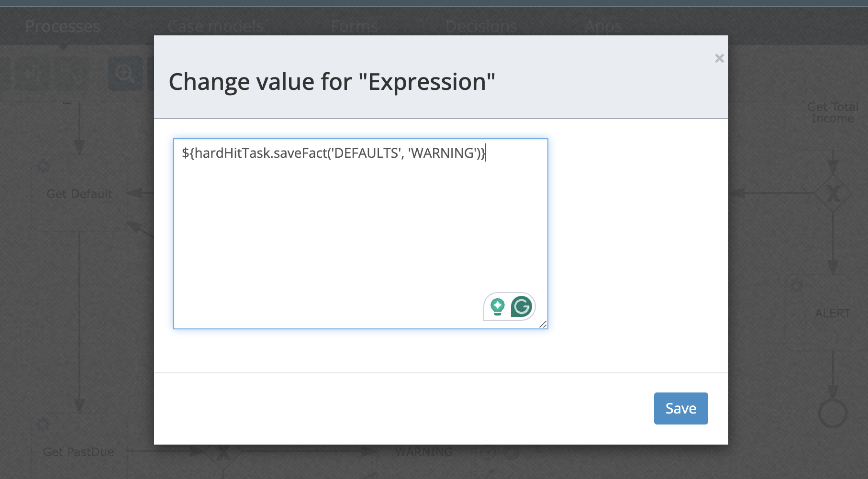Screen dimensions: 868x479
Task: Select the Get Total Income task
Action: pyautogui.click(x=833, y=113)
